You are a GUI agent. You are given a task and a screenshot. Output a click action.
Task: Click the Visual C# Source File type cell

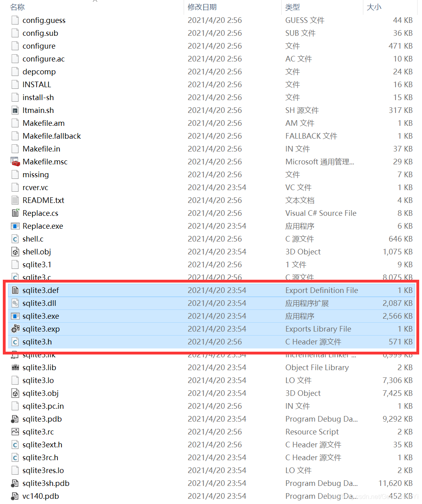click(x=321, y=213)
